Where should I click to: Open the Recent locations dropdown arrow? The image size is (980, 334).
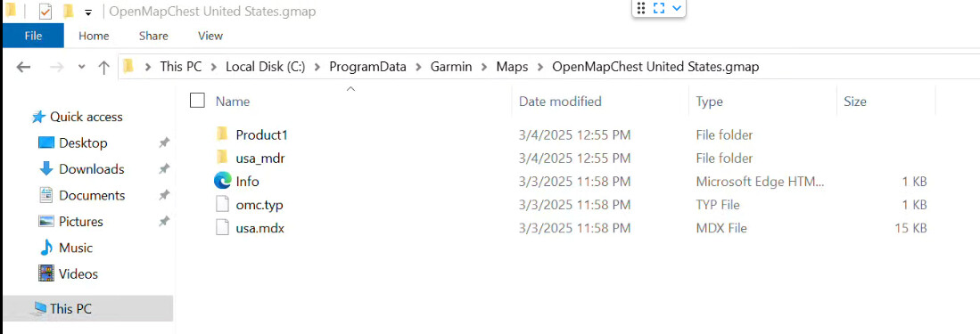tap(82, 67)
